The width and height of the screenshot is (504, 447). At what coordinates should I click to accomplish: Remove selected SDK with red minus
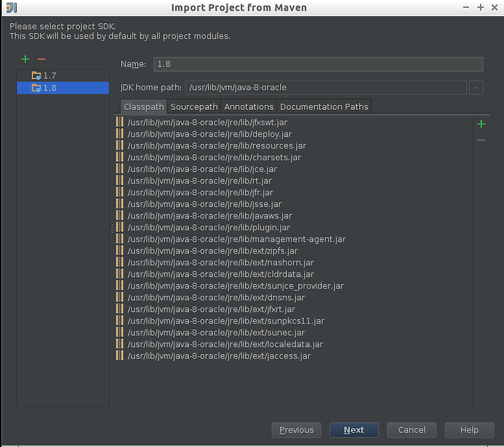(41, 60)
